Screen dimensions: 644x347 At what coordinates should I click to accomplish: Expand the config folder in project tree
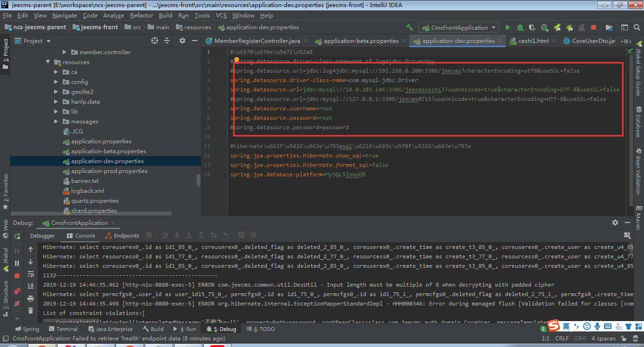(x=56, y=82)
